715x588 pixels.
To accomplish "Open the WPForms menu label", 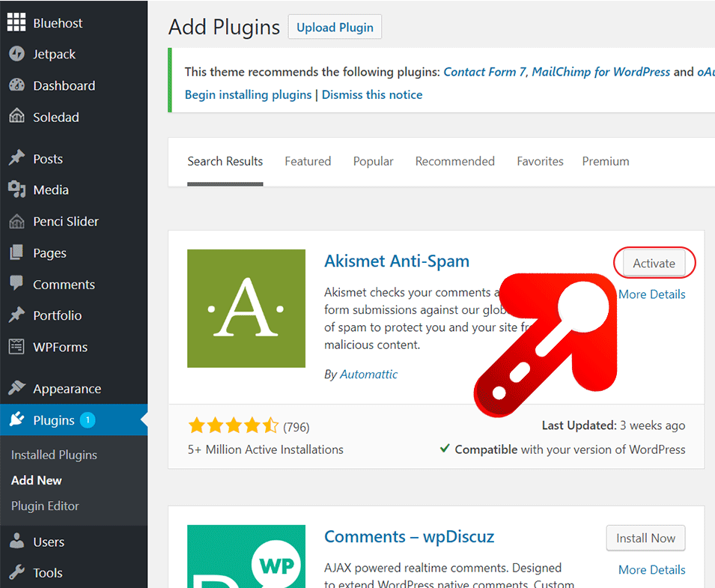I will tap(60, 347).
